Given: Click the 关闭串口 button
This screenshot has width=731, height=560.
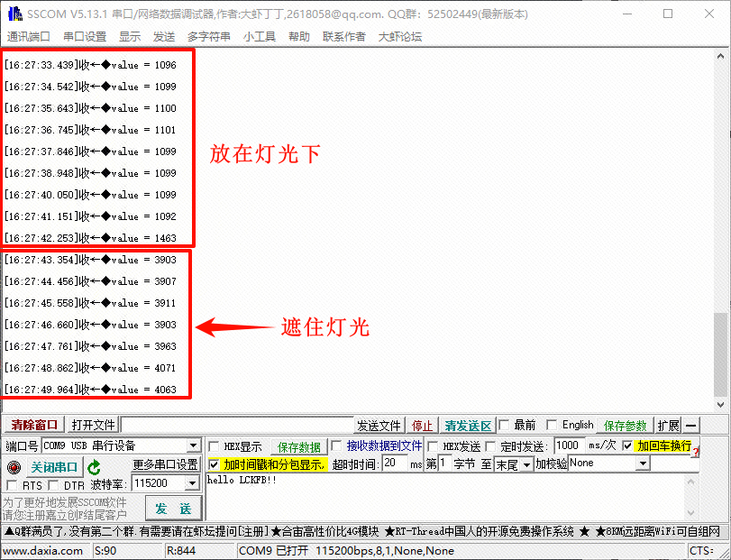Looking at the screenshot, I should pos(54,467).
